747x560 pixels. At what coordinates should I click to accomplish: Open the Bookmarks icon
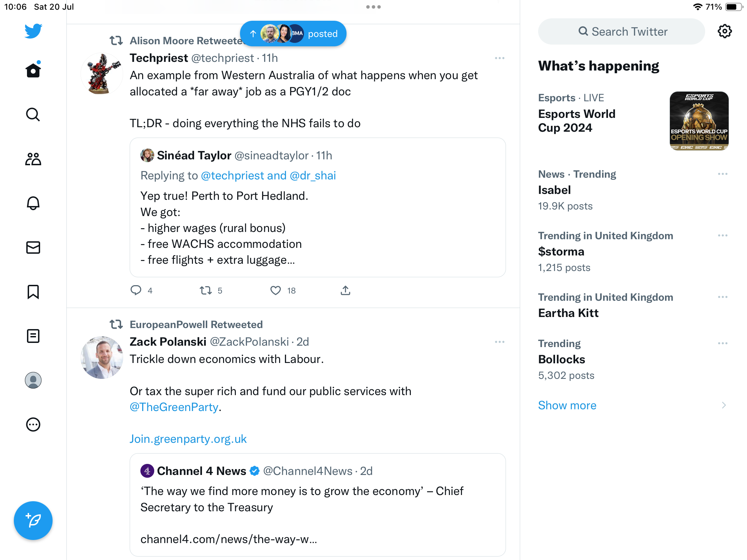(x=33, y=292)
